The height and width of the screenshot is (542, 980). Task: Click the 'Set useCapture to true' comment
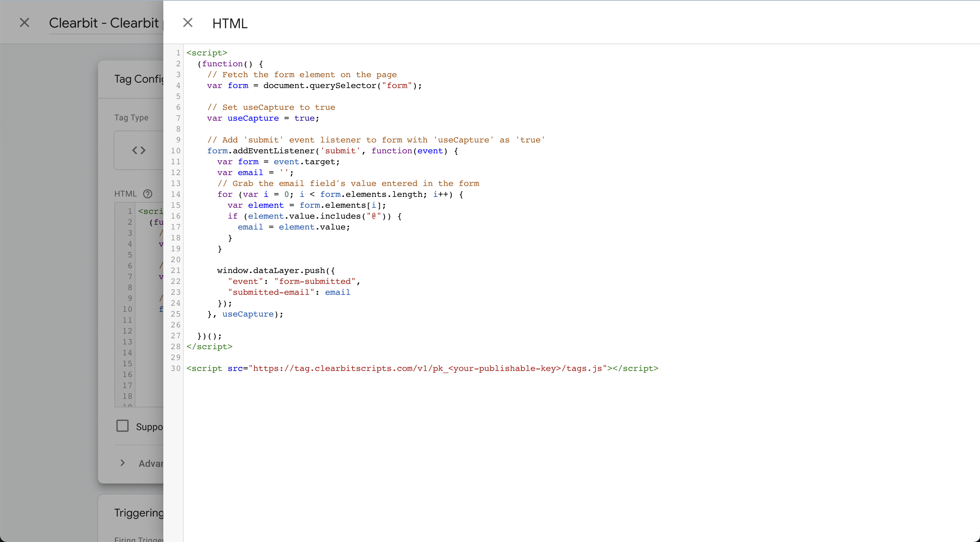(x=271, y=107)
